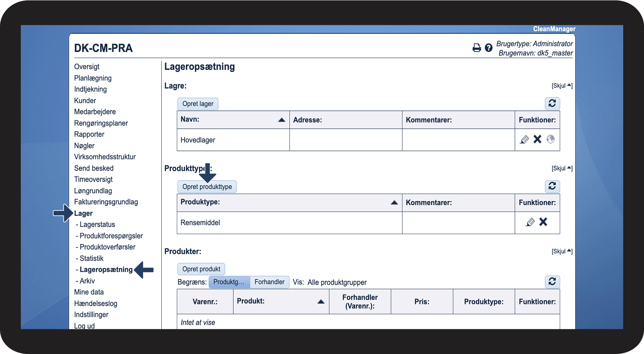
Task: Click the Opret lager button
Action: (x=198, y=104)
